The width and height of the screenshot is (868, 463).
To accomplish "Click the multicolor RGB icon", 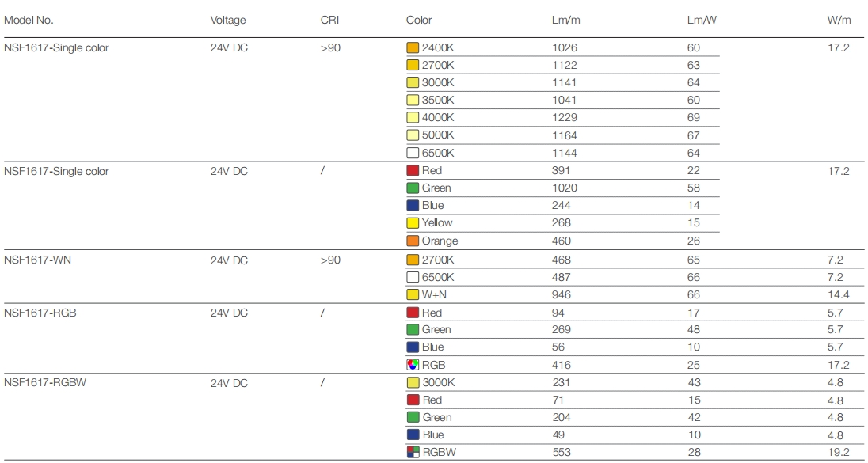I will [413, 365].
